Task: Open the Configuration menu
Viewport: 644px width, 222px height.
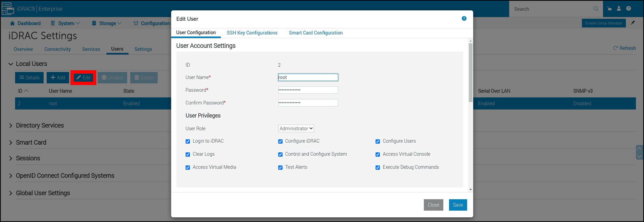Action: tap(152, 23)
